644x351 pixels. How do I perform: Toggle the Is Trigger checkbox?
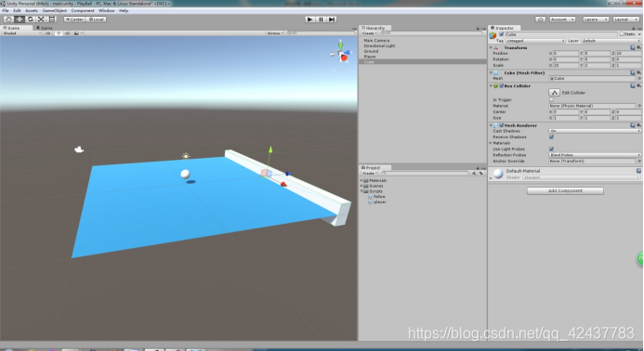[x=551, y=99]
